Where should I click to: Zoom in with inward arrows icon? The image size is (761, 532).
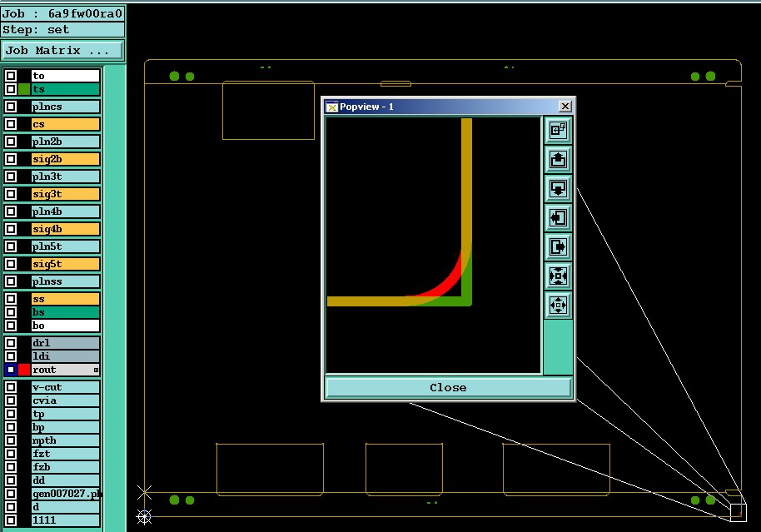tap(558, 276)
